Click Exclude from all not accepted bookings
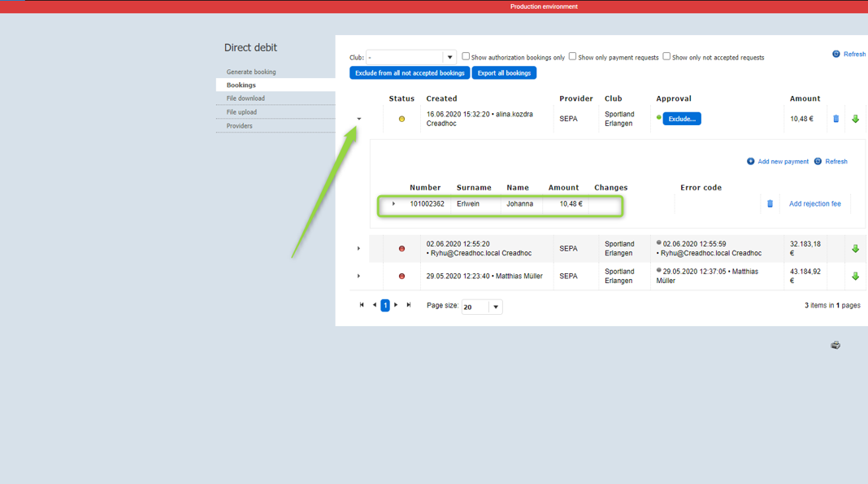The width and height of the screenshot is (868, 484). pyautogui.click(x=410, y=73)
